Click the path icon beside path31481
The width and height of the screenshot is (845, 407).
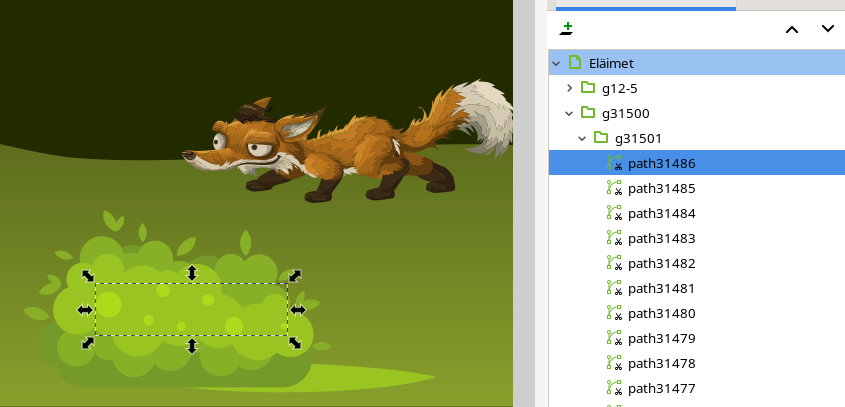tap(614, 288)
